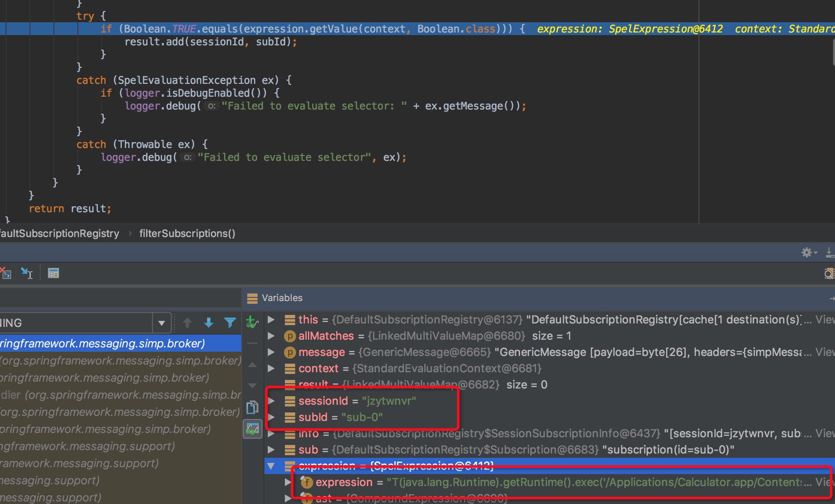Toggle the show watches glasses button

click(252, 429)
